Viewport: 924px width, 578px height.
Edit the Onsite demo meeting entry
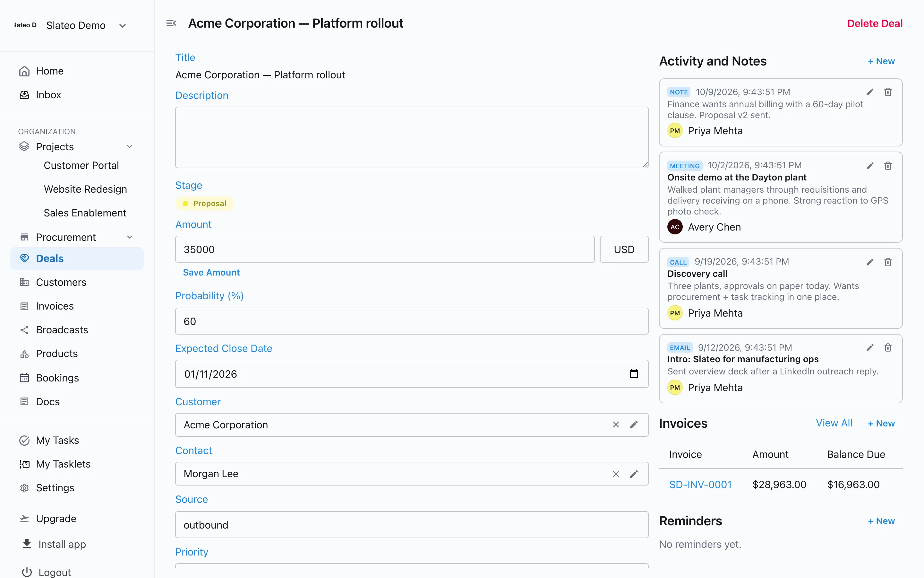coord(870,165)
